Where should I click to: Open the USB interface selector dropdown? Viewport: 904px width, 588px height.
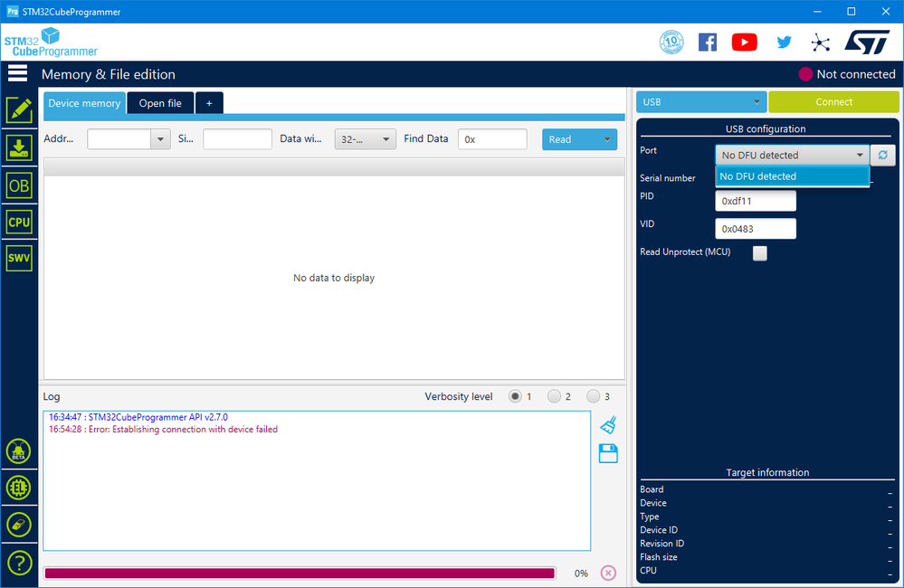pos(701,102)
